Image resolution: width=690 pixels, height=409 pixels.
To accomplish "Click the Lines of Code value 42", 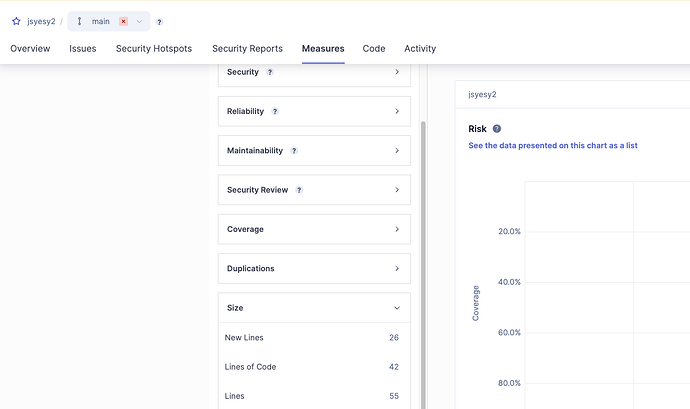I will 394,367.
